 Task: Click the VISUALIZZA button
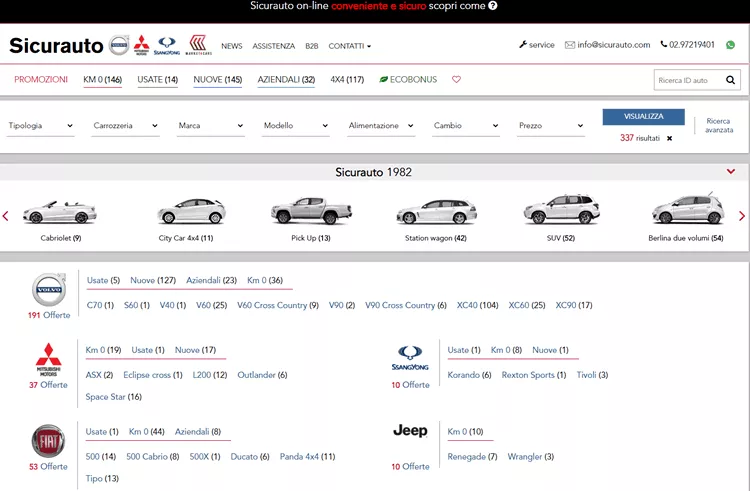643,117
